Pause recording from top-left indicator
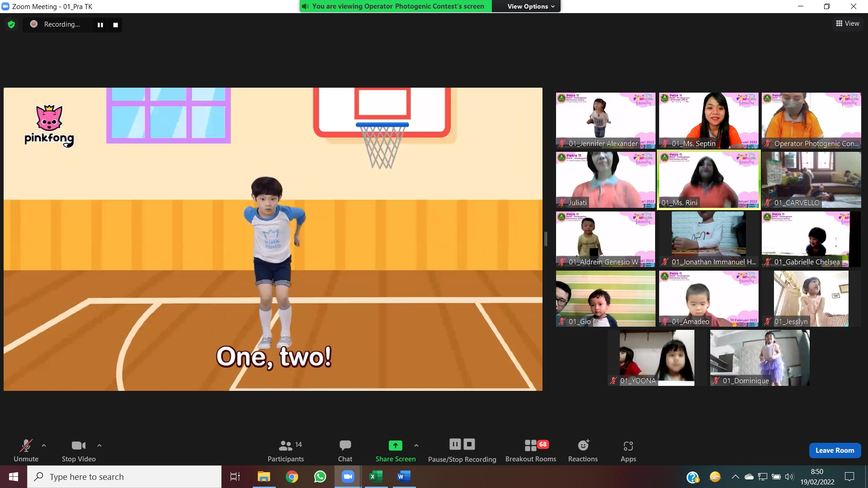This screenshot has height=488, width=868. coord(100,25)
